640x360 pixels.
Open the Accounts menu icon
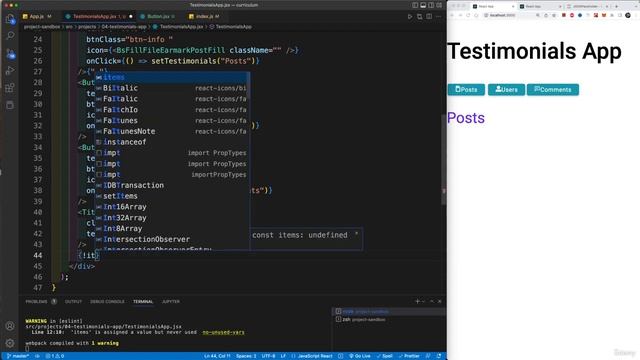[x=10, y=326]
